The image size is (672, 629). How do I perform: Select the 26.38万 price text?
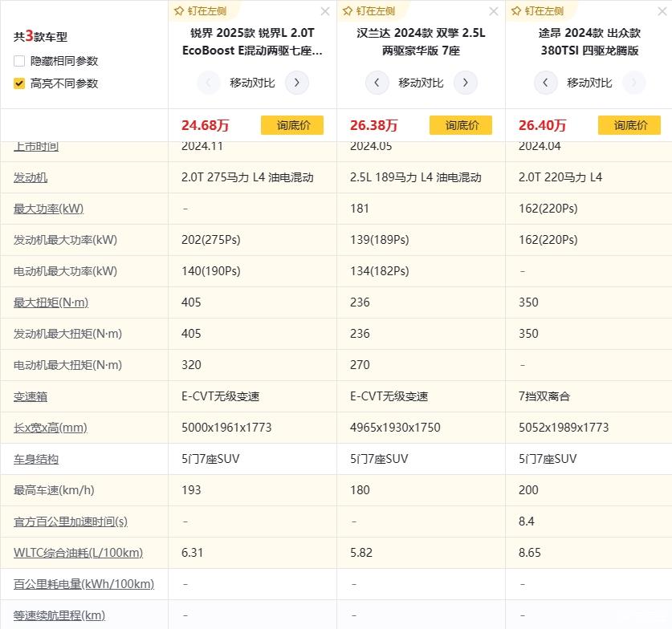coord(373,125)
